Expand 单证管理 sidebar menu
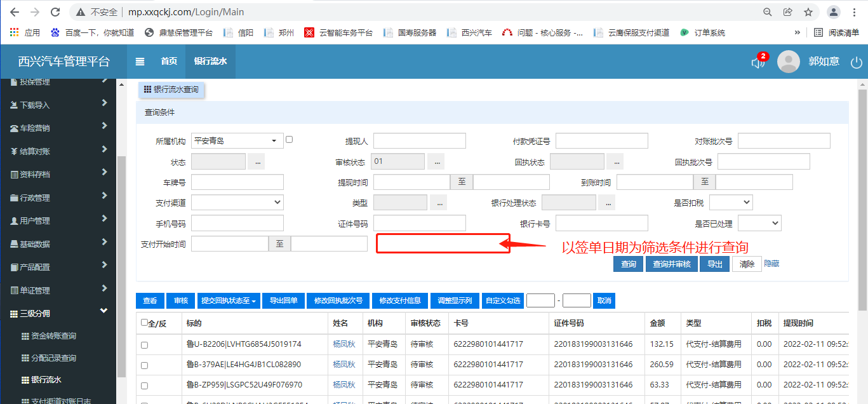 pos(58,290)
